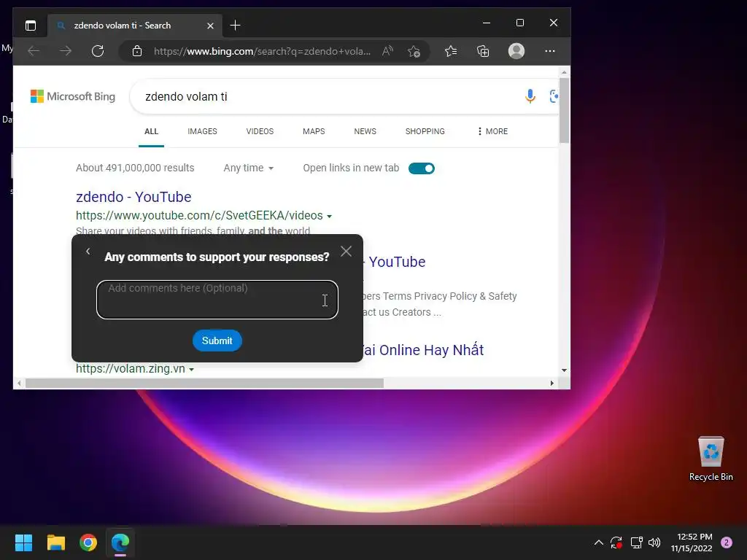Refresh the Bing search page

[98, 51]
